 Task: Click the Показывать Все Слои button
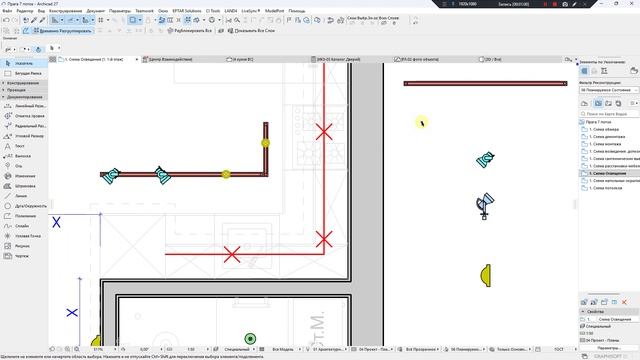coord(251,31)
